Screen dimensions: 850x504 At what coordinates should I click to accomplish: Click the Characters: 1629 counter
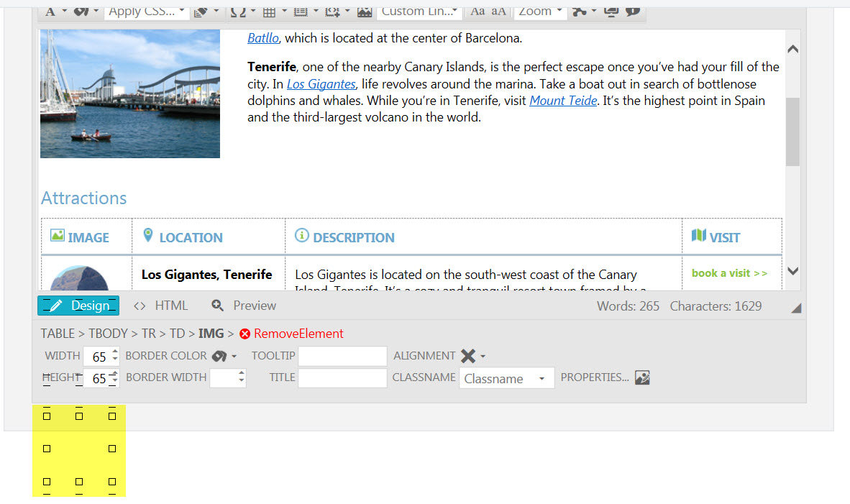click(716, 306)
